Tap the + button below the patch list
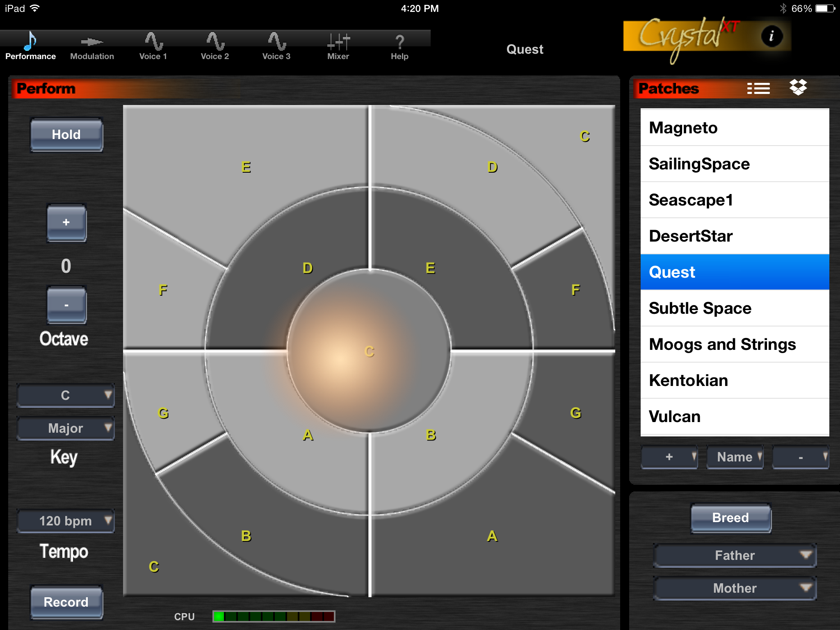The height and width of the screenshot is (630, 840). point(669,457)
